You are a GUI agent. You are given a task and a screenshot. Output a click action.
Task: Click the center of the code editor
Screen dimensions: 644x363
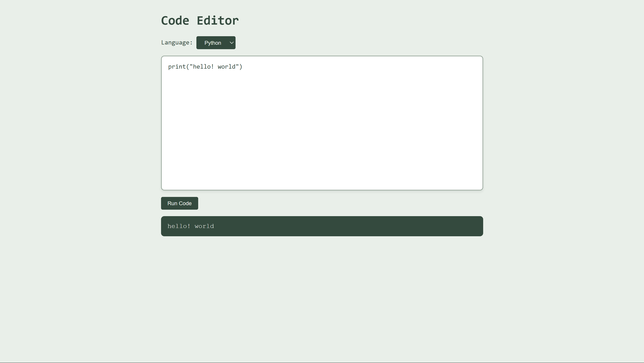pos(322,123)
